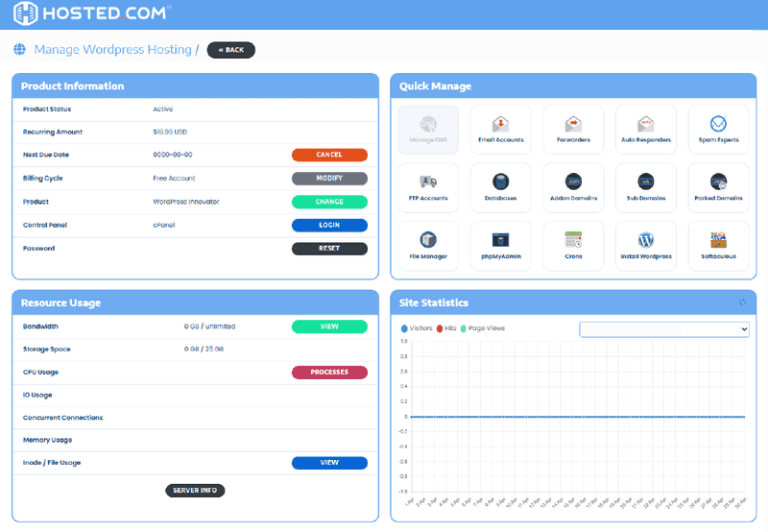Toggle Hits series in chart legend
768x532 pixels.
[x=446, y=328]
